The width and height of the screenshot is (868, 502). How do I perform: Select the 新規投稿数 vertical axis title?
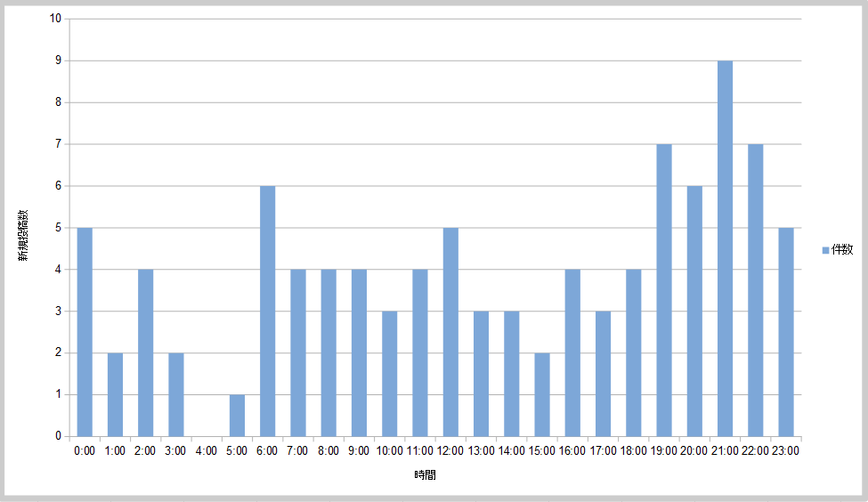click(24, 237)
